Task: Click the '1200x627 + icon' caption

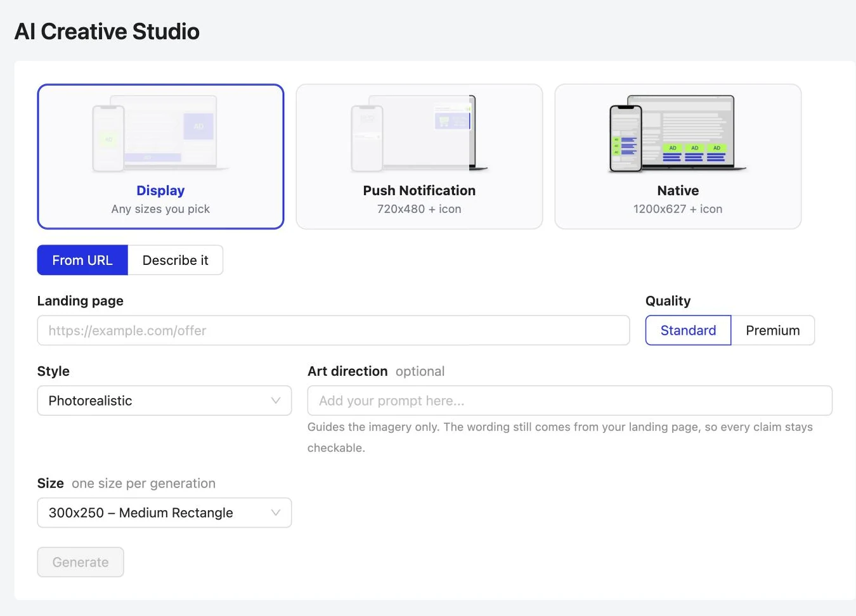Action: point(678,209)
